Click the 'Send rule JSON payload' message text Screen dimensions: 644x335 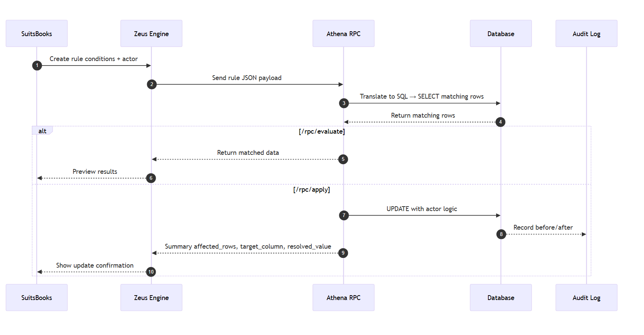pos(247,78)
